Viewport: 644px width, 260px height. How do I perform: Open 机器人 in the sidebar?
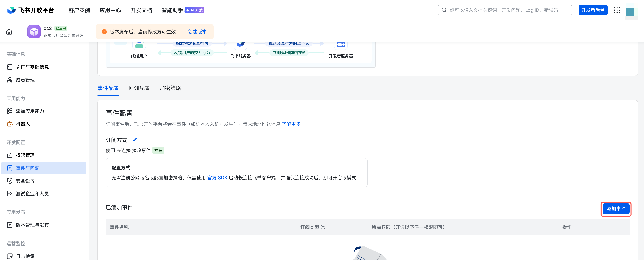click(x=23, y=124)
